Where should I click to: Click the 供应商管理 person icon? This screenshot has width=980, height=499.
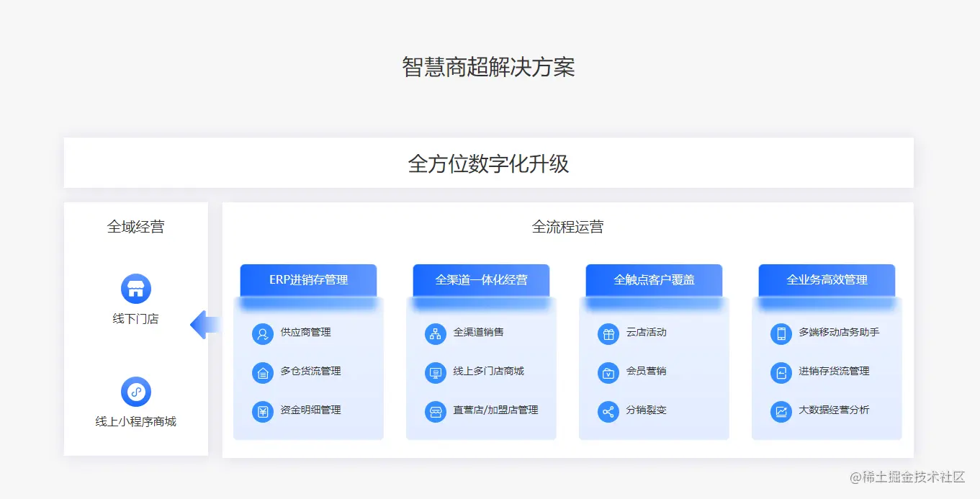tap(263, 334)
